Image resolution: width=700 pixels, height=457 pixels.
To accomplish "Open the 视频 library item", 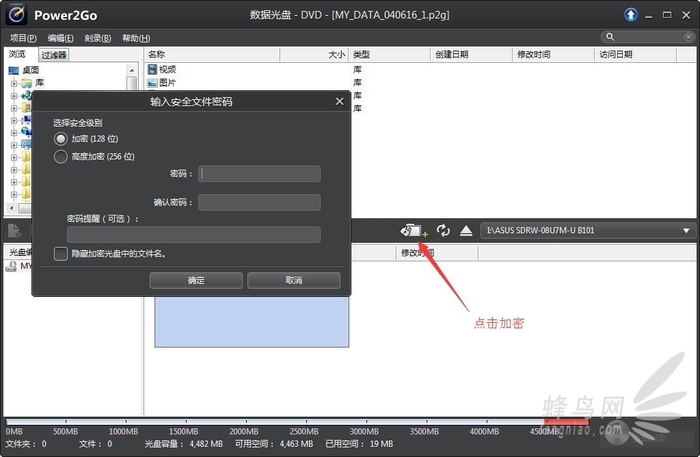I will 162,69.
